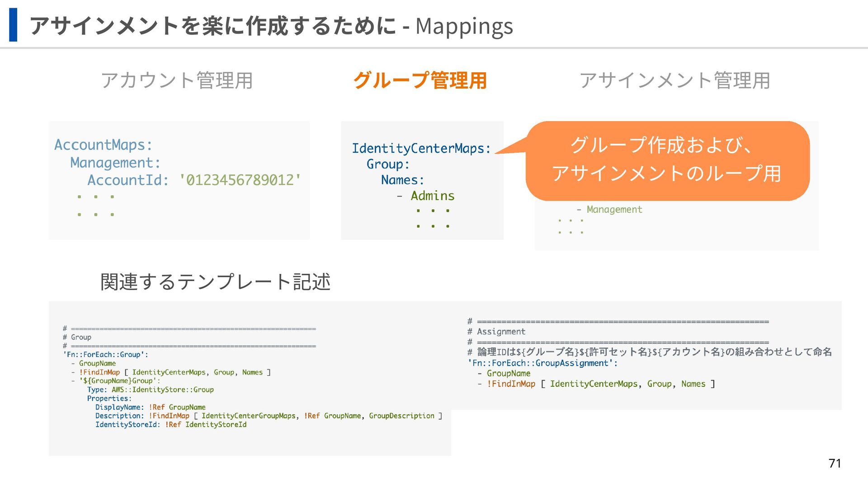Click the 'Fn::ForEach::Group': line
Viewport: 868px width, 488px height.
pos(105,355)
